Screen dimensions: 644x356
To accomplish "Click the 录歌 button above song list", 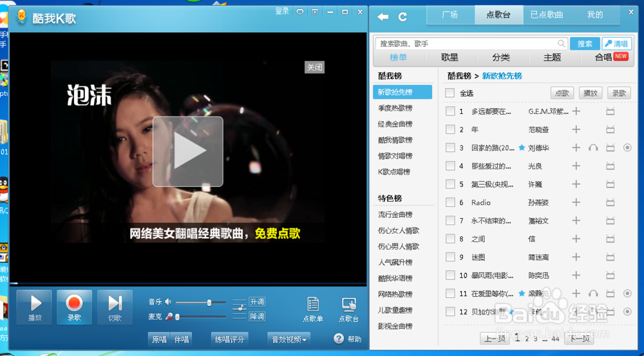I will [619, 93].
